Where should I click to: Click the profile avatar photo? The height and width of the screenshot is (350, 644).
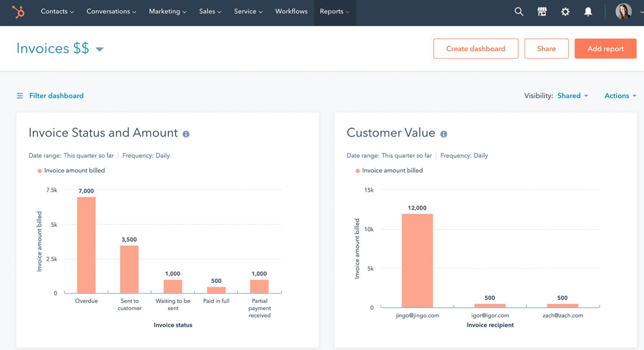pyautogui.click(x=623, y=11)
